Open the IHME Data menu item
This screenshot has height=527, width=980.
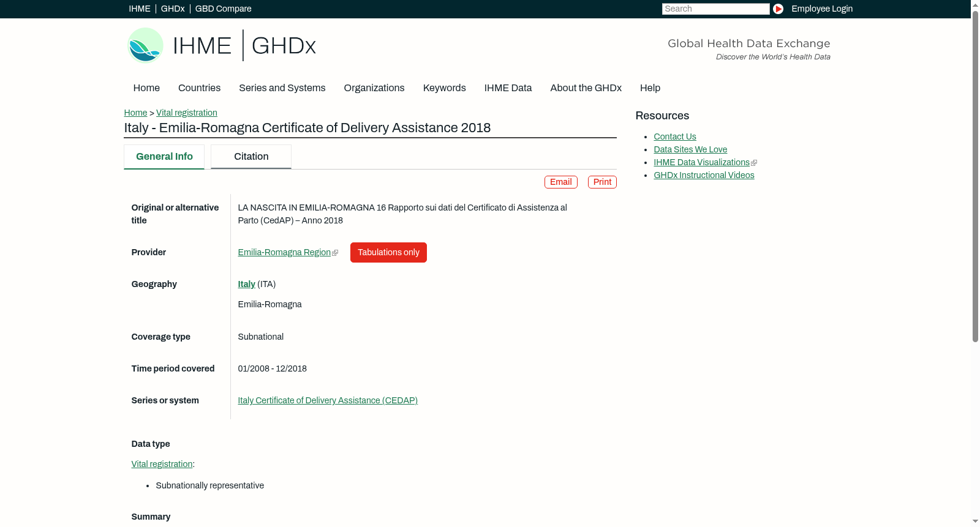click(x=508, y=88)
